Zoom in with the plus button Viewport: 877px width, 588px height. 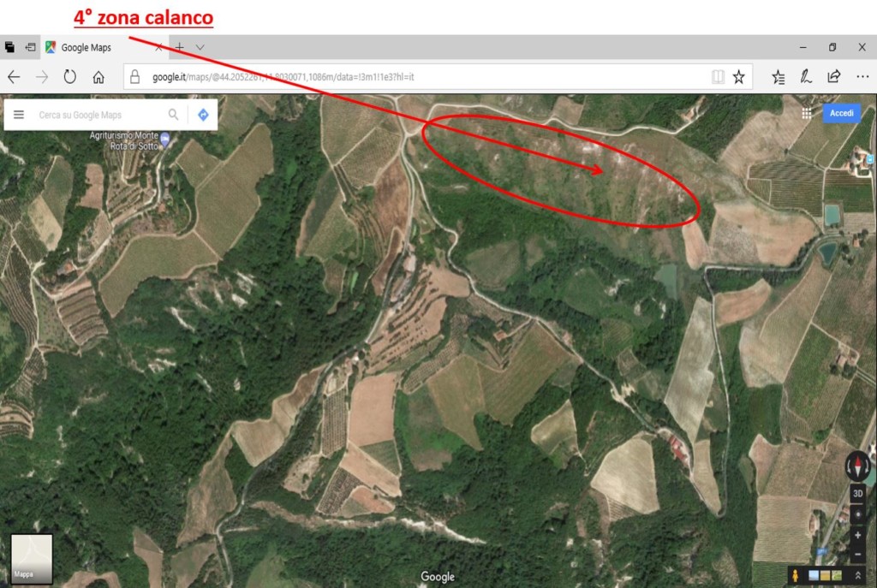tap(857, 535)
